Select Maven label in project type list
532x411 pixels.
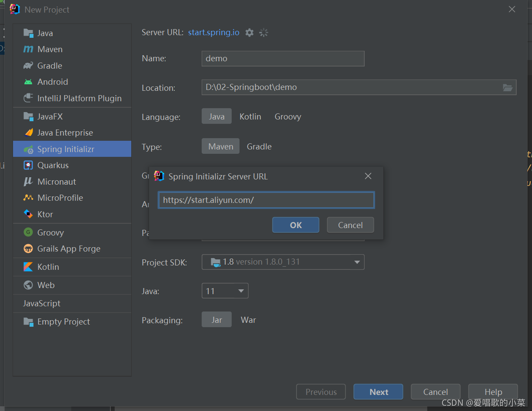coord(50,49)
